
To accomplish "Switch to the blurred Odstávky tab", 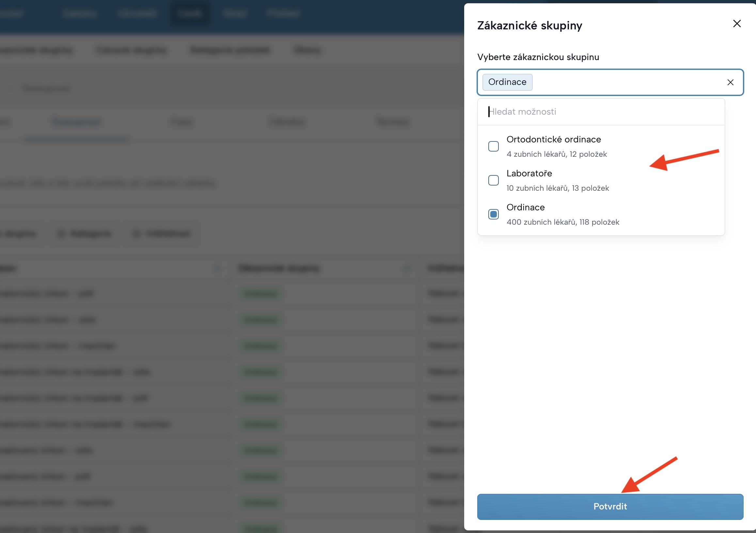I will click(287, 122).
